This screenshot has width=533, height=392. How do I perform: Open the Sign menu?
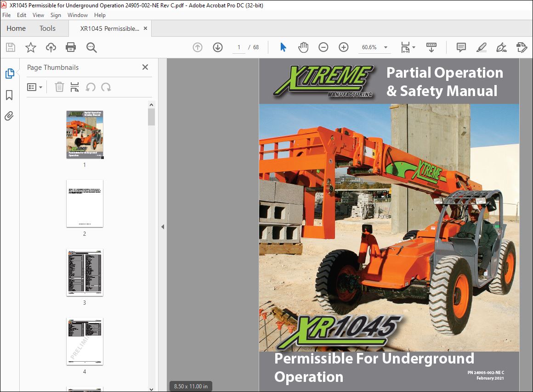(56, 15)
